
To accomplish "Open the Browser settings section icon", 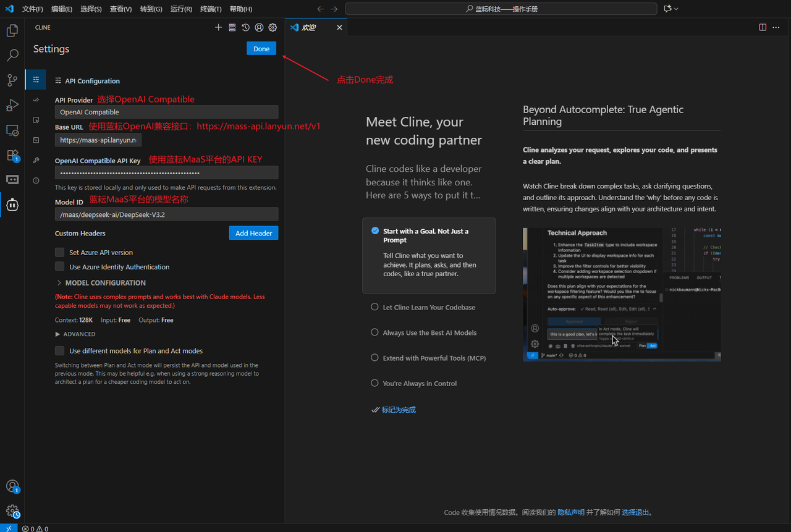I will pyautogui.click(x=36, y=120).
